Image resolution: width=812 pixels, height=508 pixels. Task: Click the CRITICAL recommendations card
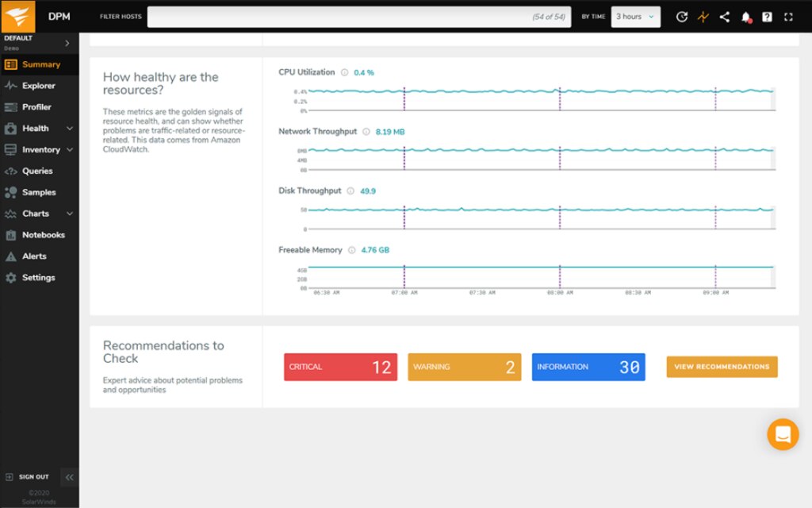click(339, 367)
